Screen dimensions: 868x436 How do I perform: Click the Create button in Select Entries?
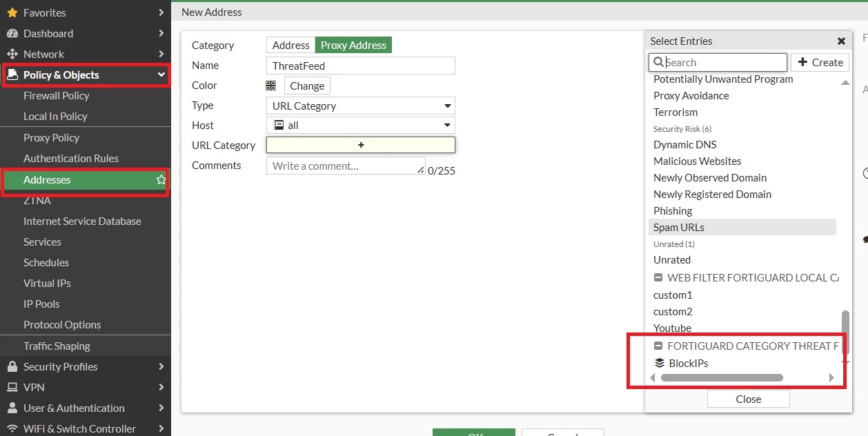pos(820,62)
